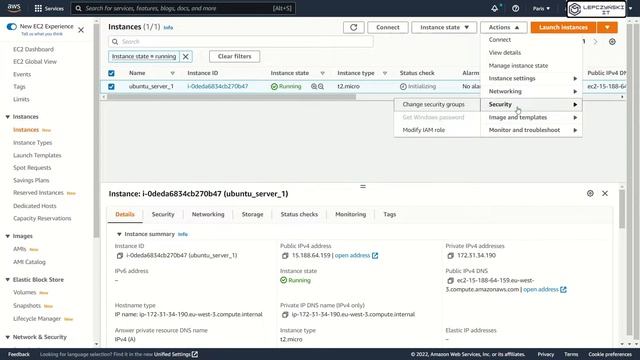The height and width of the screenshot is (360, 640).
Task: Collapse Elastic Block Store section
Action: pos(7,280)
